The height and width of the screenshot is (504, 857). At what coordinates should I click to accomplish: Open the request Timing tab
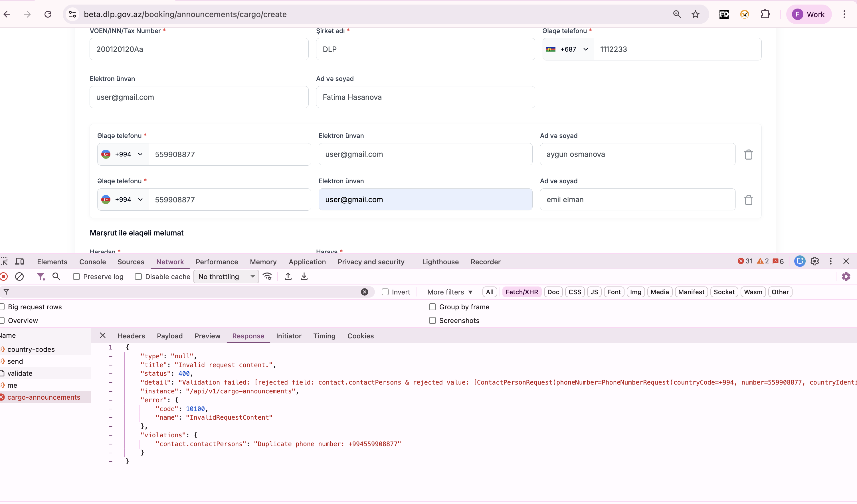pos(324,336)
